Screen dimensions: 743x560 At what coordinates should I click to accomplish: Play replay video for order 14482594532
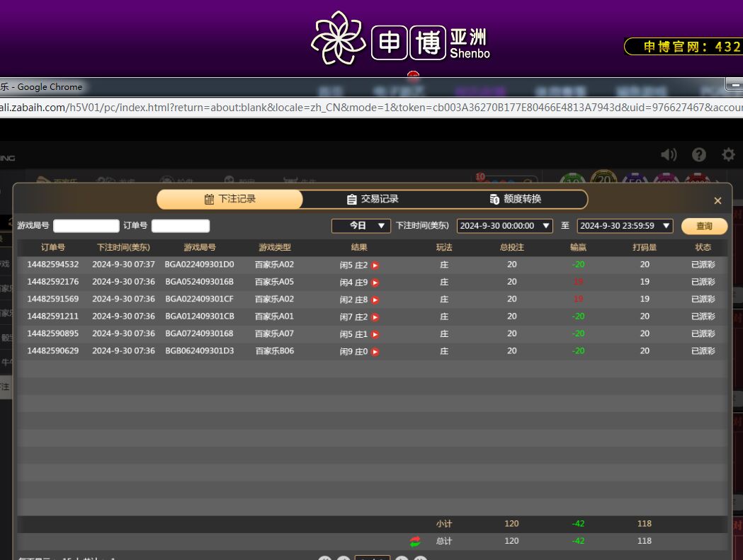click(x=375, y=265)
